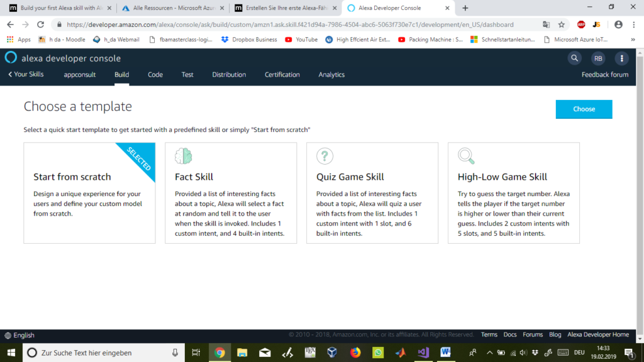
Task: Open Visual Studio from the taskbar
Action: [423, 353]
